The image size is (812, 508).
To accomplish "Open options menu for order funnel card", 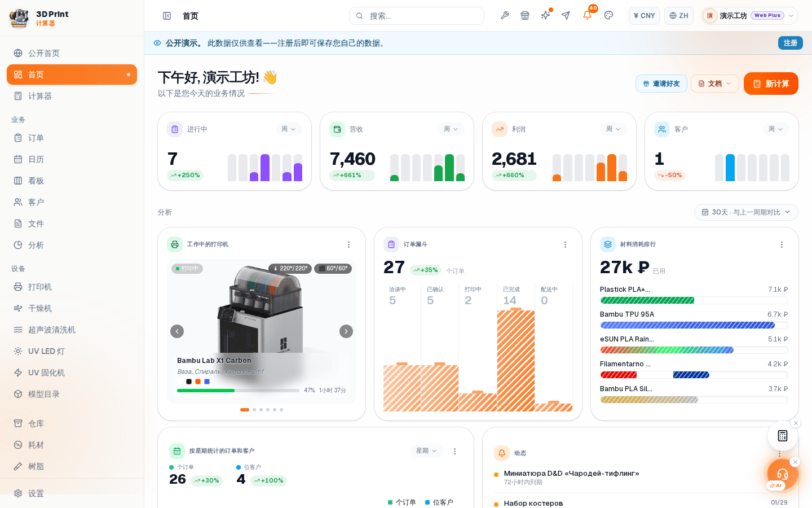I will [565, 244].
